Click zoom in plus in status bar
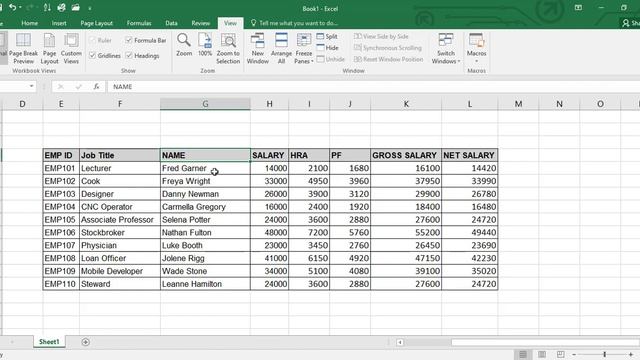Screen dimensions: 640x360 631,354
